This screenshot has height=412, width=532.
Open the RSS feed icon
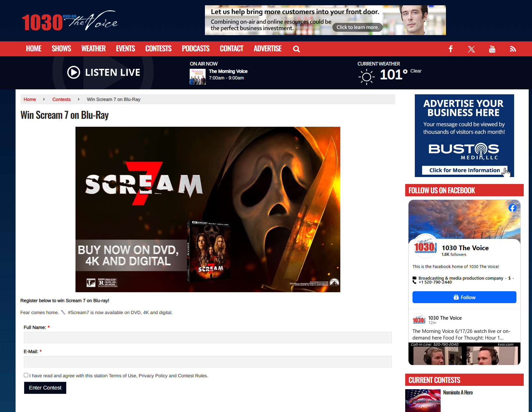(x=513, y=49)
